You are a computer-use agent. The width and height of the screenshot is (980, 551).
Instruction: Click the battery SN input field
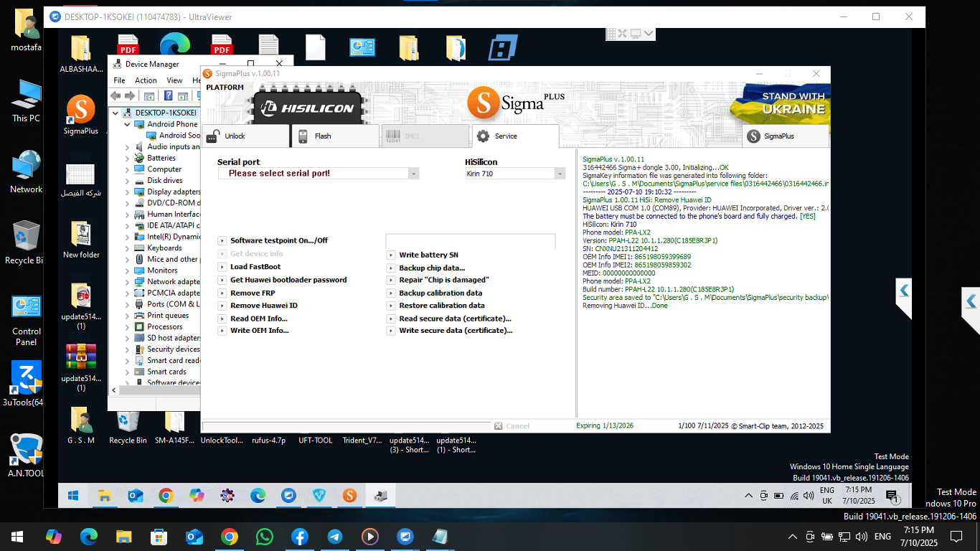click(471, 241)
